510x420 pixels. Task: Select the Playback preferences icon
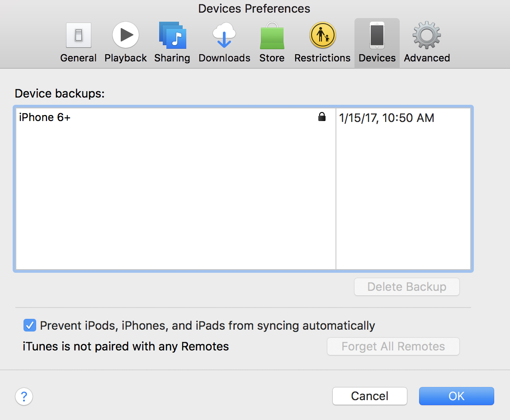pos(126,35)
